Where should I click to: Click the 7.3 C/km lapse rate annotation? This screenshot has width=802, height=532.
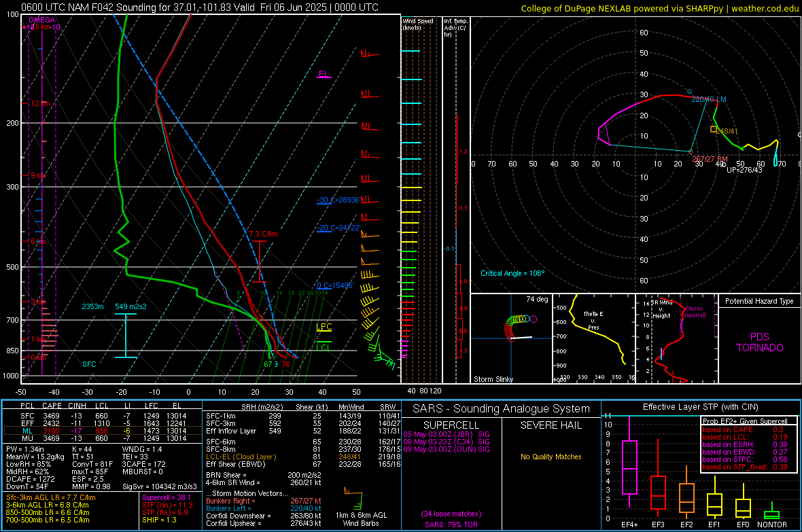(264, 234)
